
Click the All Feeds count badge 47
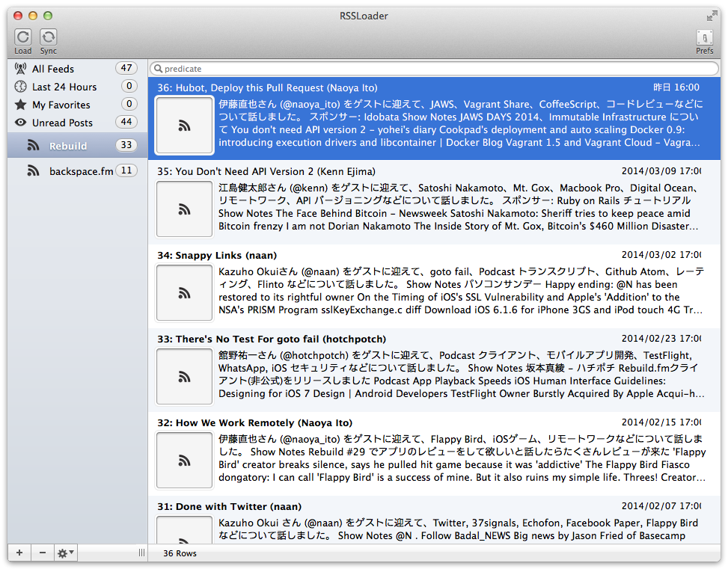126,68
